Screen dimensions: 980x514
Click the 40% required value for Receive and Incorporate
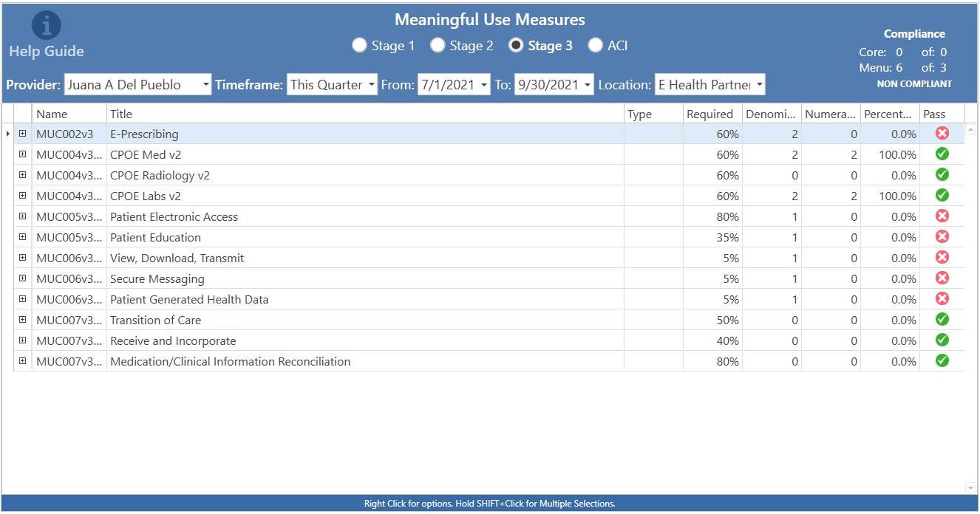tap(727, 340)
